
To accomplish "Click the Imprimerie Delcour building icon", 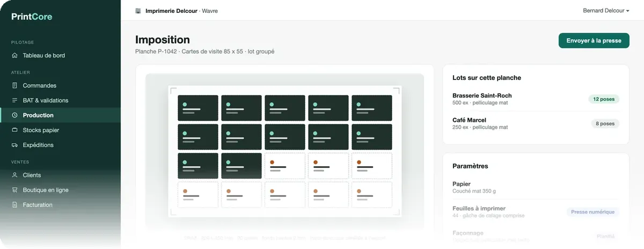I will 138,11.
